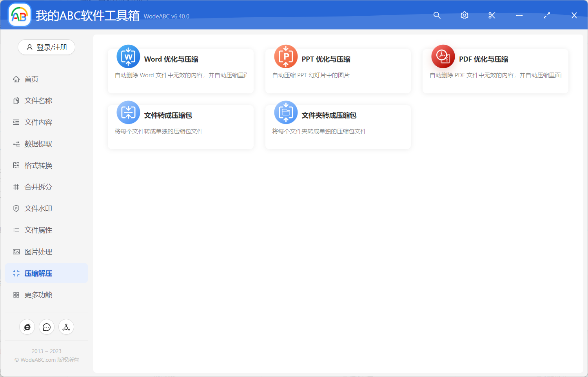Open 更多功能 at sidebar bottom
The height and width of the screenshot is (377, 588).
pos(37,295)
